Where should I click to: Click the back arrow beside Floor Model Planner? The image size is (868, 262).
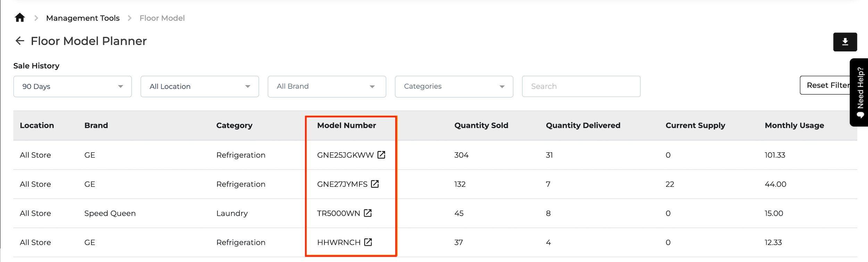pyautogui.click(x=20, y=41)
